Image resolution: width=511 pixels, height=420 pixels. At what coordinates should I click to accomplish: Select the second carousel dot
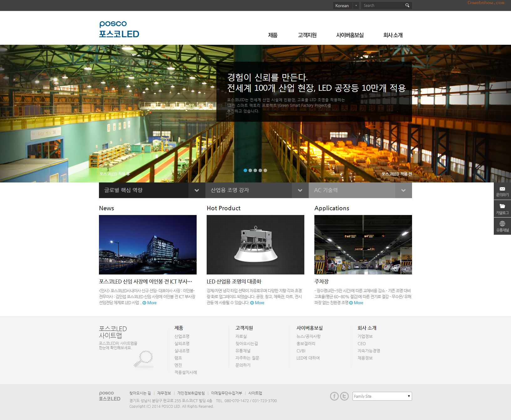coord(250,171)
